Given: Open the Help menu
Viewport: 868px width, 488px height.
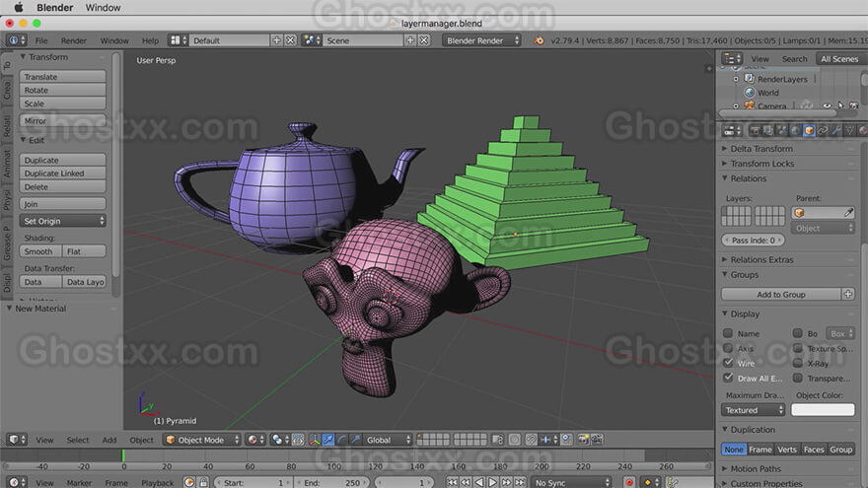Looking at the screenshot, I should 150,40.
